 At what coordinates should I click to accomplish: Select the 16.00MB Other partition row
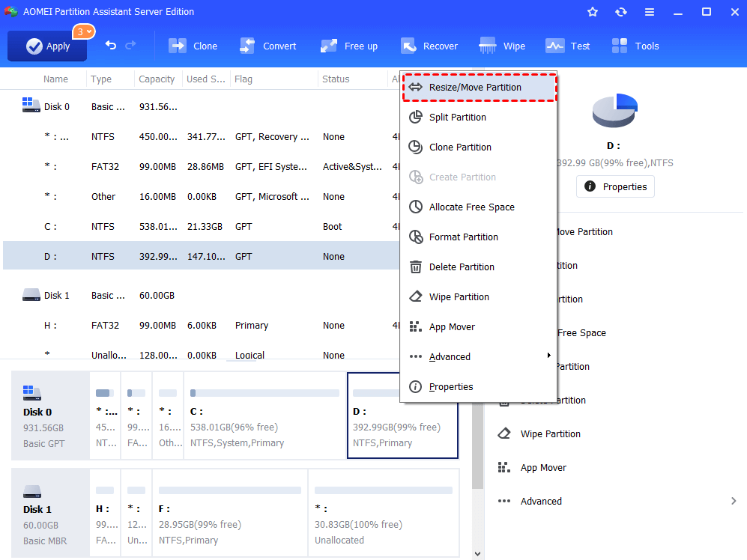tap(201, 197)
